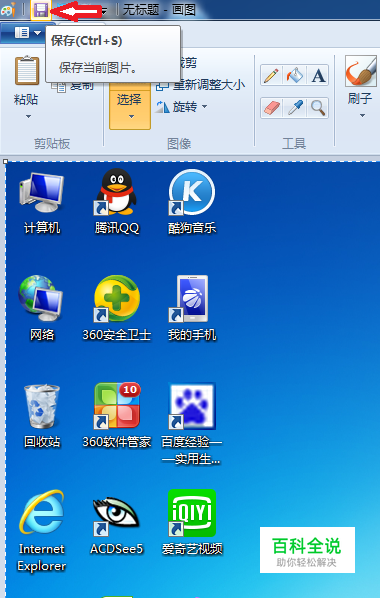
Task: Open the 旋转 rotate dropdown
Action: point(182,107)
